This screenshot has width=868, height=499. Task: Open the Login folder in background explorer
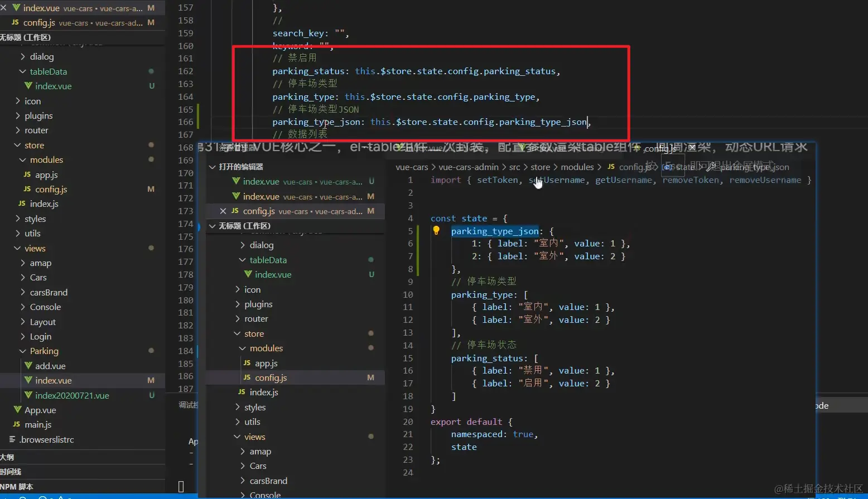pos(41,336)
